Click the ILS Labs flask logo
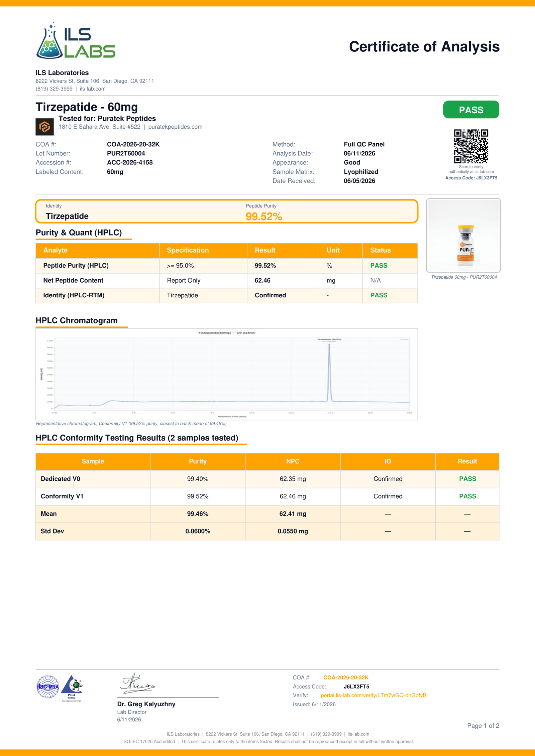Screen dimensions: 535x756 (76, 40)
